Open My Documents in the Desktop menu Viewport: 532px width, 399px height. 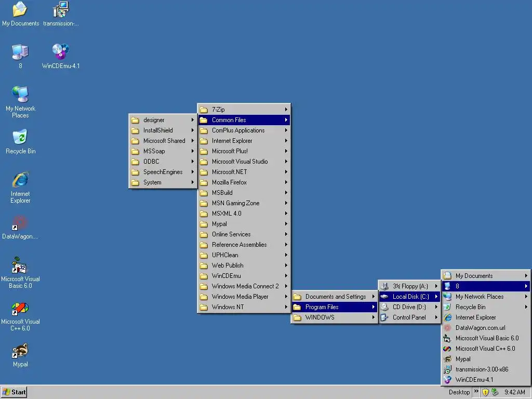pos(486,276)
